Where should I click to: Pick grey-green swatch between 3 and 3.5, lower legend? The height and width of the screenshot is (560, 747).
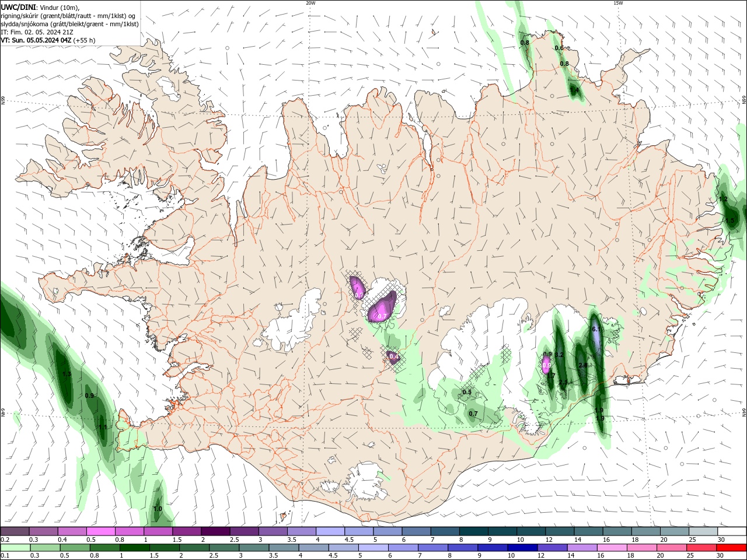tap(253, 548)
